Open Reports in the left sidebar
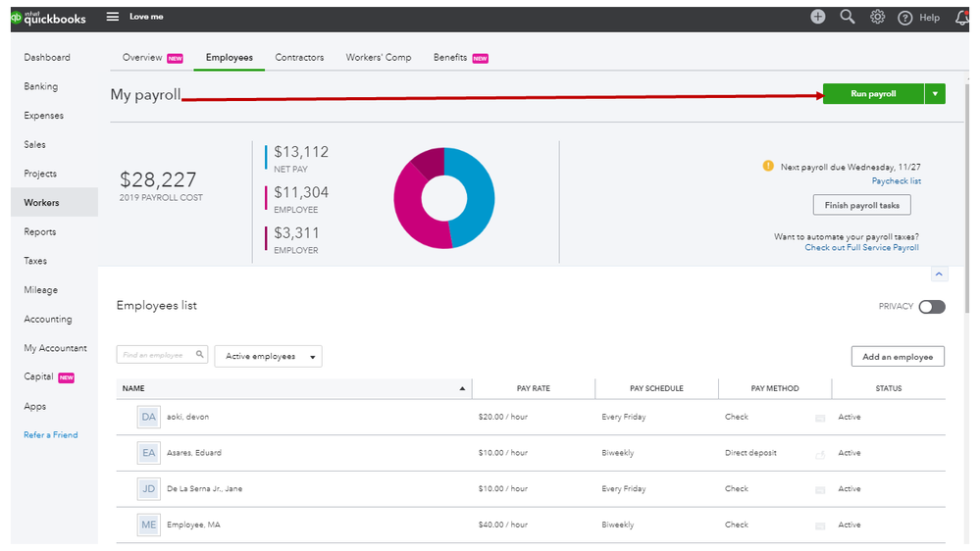 tap(40, 232)
